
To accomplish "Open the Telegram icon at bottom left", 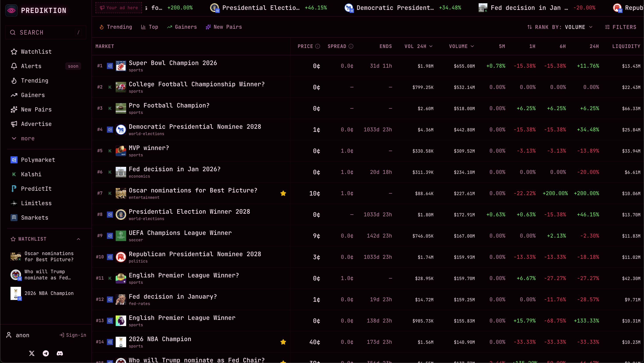I will click(46, 353).
